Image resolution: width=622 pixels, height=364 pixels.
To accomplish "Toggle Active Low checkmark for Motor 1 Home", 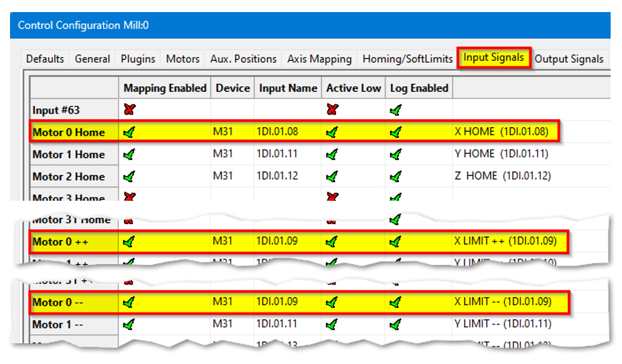I will 331,155.
